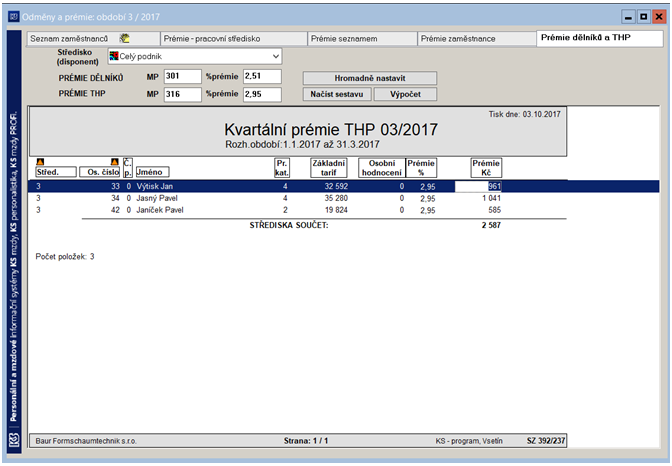Click the %prémie field showing 2,95
The width and height of the screenshot is (672, 466).
262,94
